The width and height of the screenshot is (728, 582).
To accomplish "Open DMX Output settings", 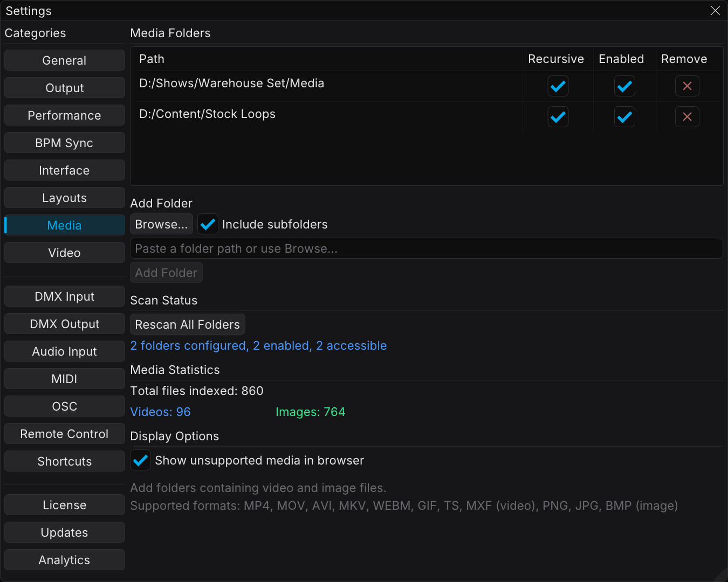I will pyautogui.click(x=65, y=324).
